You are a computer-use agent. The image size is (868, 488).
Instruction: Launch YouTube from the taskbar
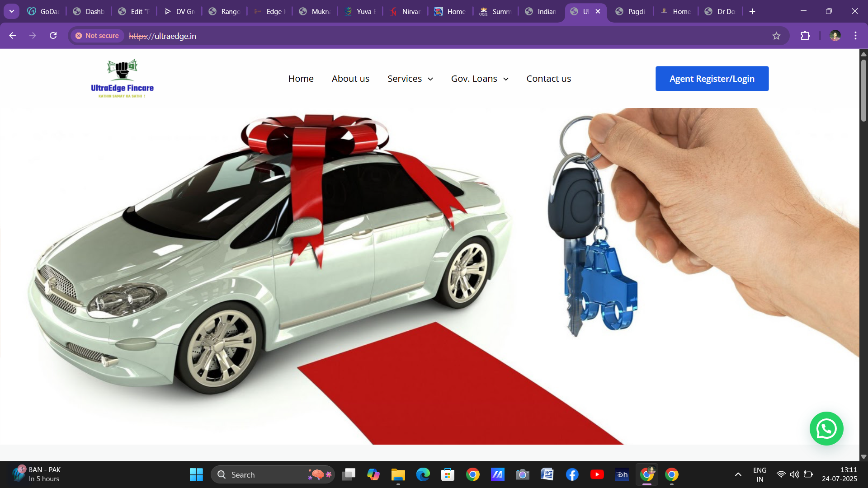(597, 474)
